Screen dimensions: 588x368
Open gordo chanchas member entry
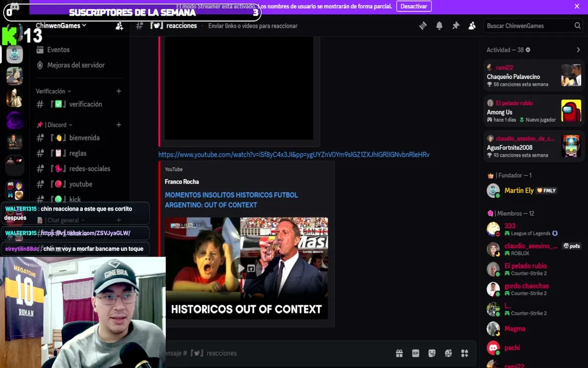point(533,289)
